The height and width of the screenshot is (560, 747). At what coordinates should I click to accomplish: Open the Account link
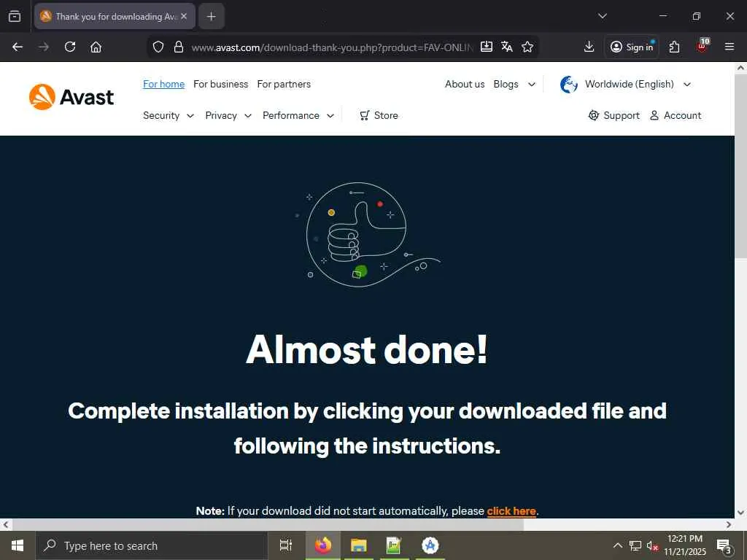[676, 116]
